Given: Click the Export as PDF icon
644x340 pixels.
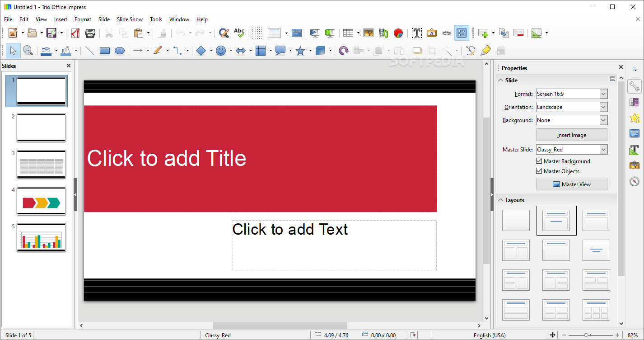Looking at the screenshot, I should [x=75, y=33].
